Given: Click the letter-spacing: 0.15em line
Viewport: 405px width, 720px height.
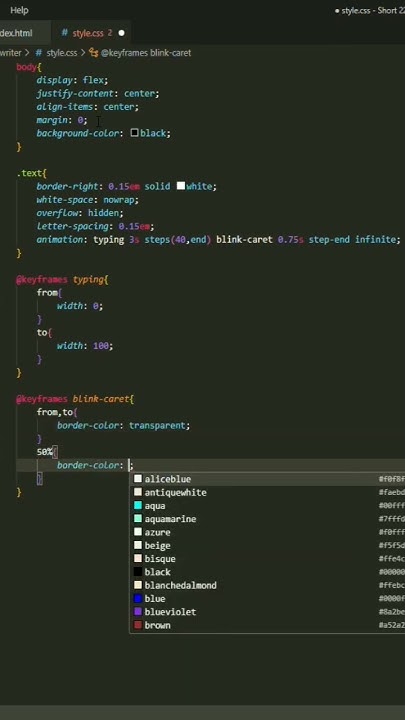Looking at the screenshot, I should 96,227.
